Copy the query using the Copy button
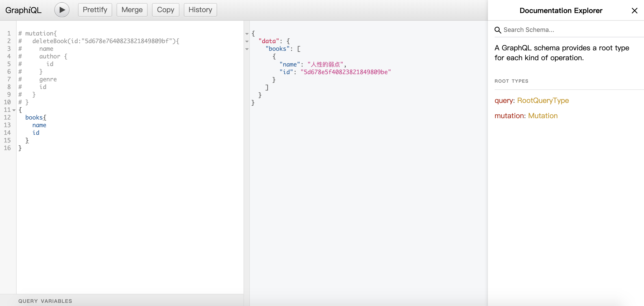This screenshot has height=306, width=644. (x=165, y=10)
